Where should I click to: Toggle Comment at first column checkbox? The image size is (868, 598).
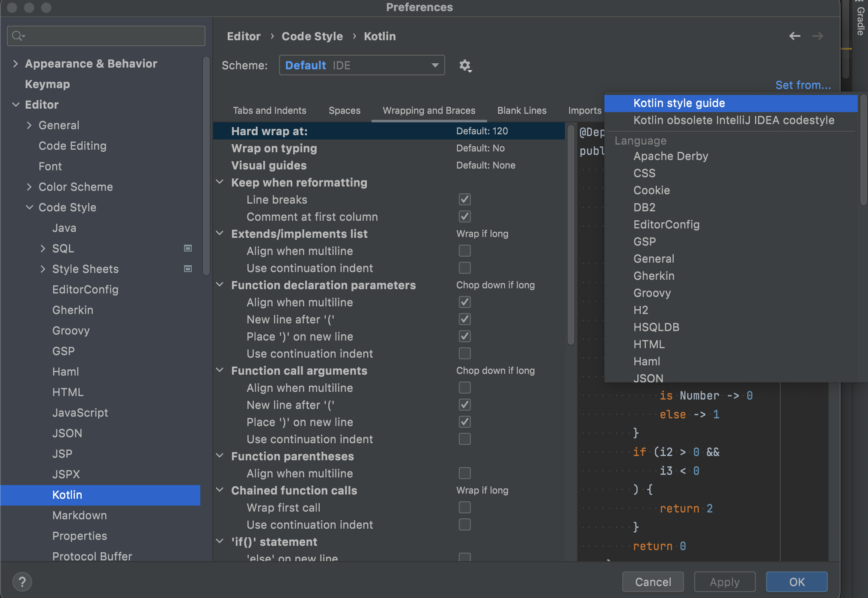pyautogui.click(x=464, y=216)
